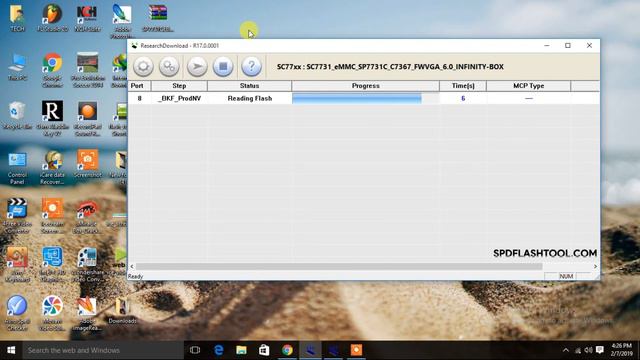640x360 pixels.
Task: Start downloading with the play arrow button
Action: (197, 66)
